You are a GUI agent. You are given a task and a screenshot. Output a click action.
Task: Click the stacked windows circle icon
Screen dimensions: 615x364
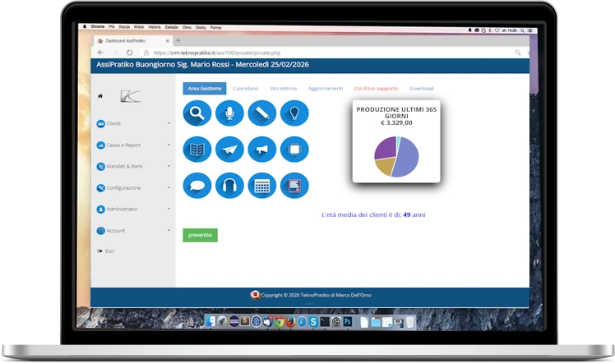(x=294, y=150)
